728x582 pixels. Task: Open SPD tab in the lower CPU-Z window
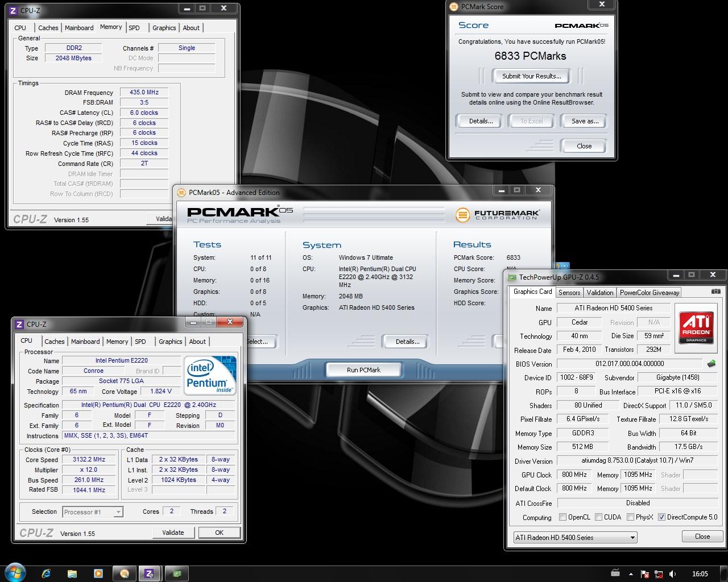(x=140, y=342)
